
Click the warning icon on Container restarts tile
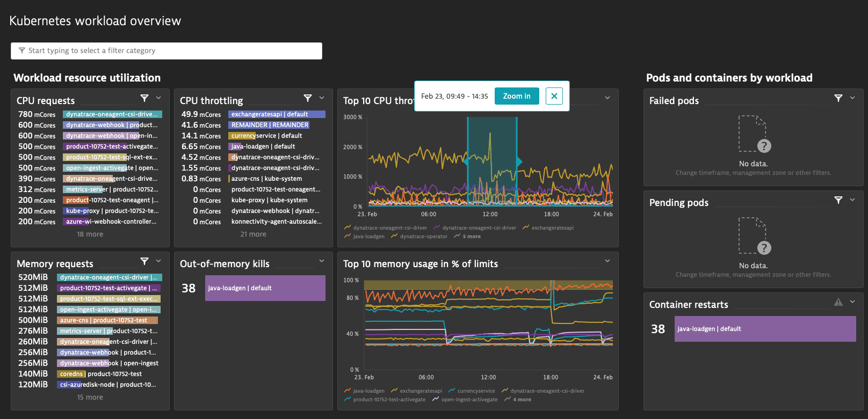[x=838, y=302]
